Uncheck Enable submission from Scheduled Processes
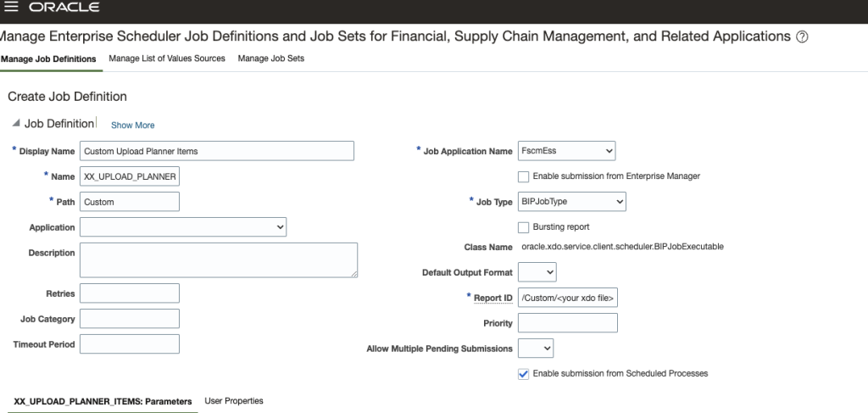 coord(523,374)
